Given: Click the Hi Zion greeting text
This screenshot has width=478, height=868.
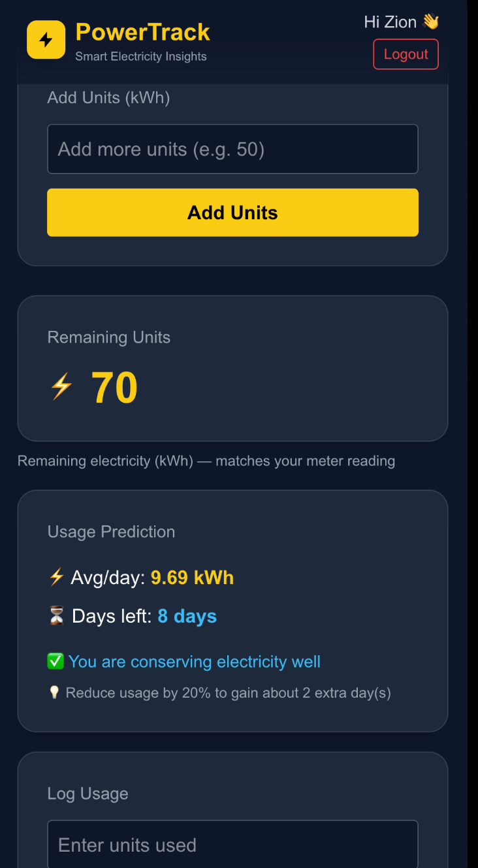Looking at the screenshot, I should coord(390,22).
